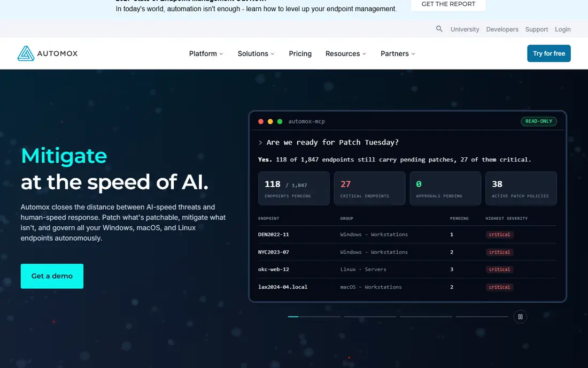Pause the hero carousel
Screen dimensions: 588x368
520,317
